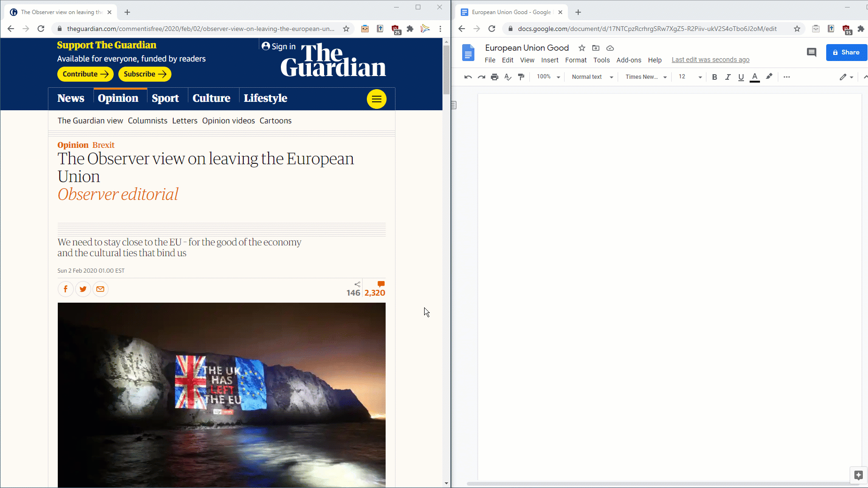Open the Cartoons link
868x488 pixels.
(275, 121)
